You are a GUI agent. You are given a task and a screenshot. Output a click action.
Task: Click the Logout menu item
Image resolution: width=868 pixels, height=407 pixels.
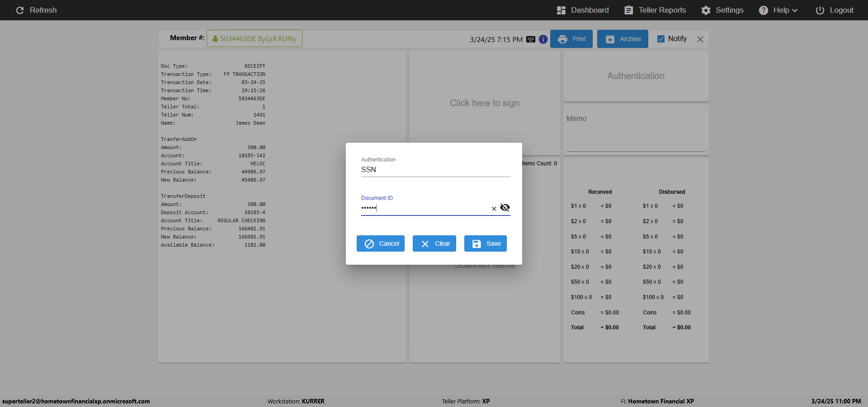coord(835,10)
